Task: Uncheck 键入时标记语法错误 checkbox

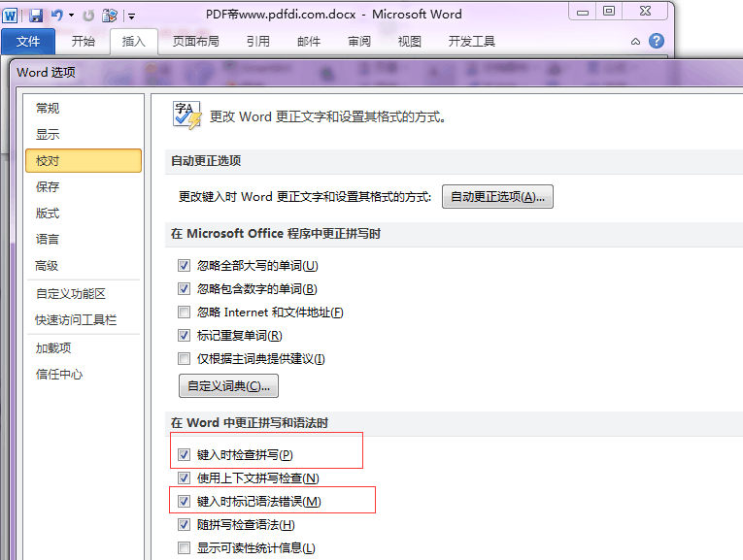Action: click(x=184, y=502)
